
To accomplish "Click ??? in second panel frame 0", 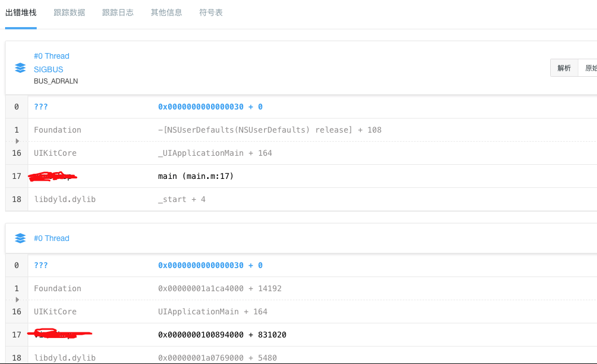I will 41,265.
